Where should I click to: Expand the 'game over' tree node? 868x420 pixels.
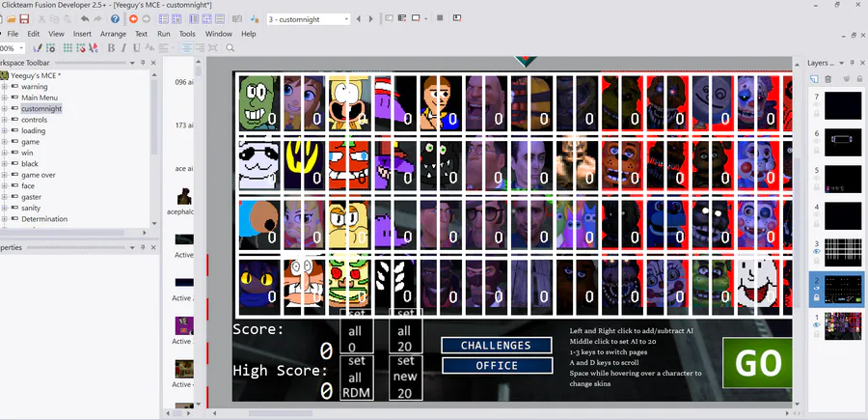(4, 175)
